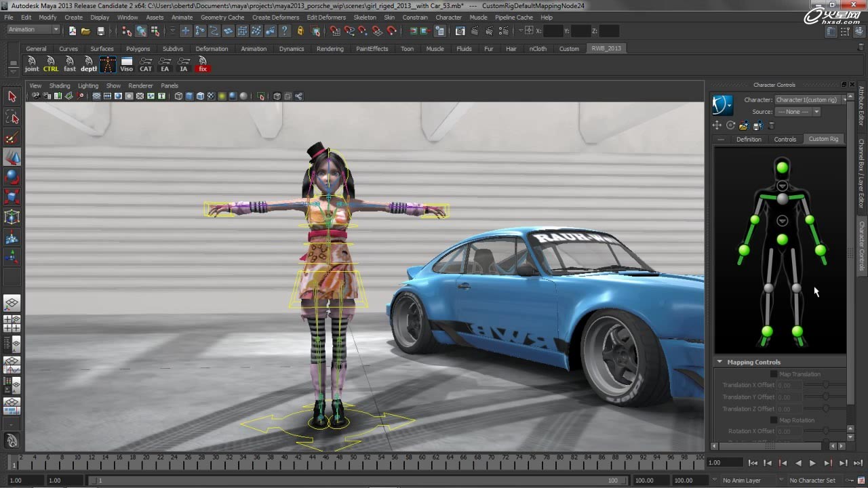
Task: Open the Attribute Editor side tab
Action: click(x=862, y=106)
